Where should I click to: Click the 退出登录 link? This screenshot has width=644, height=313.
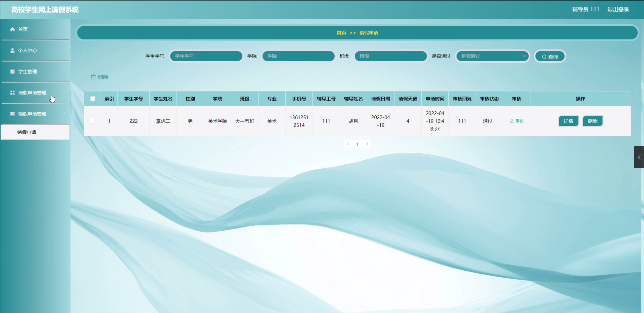tap(618, 10)
